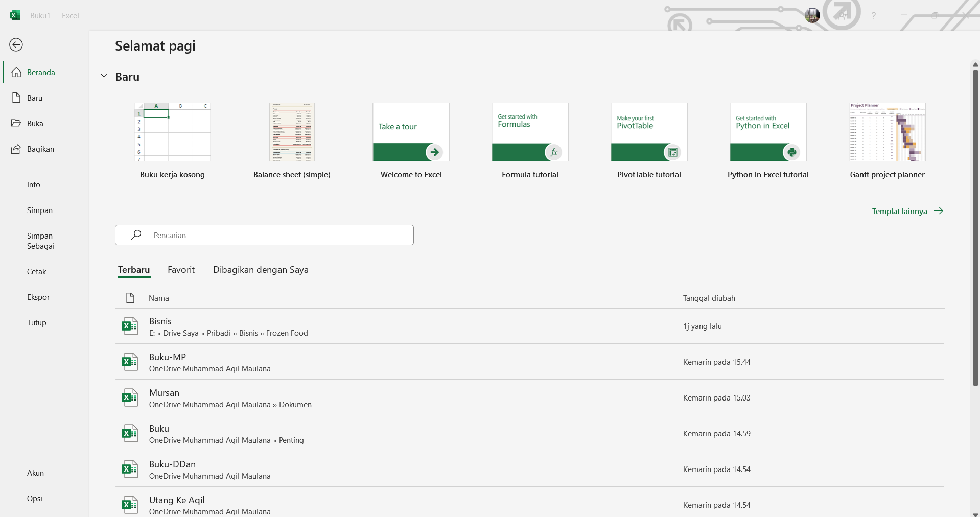
Task: Click the Bagikan share icon
Action: [16, 149]
